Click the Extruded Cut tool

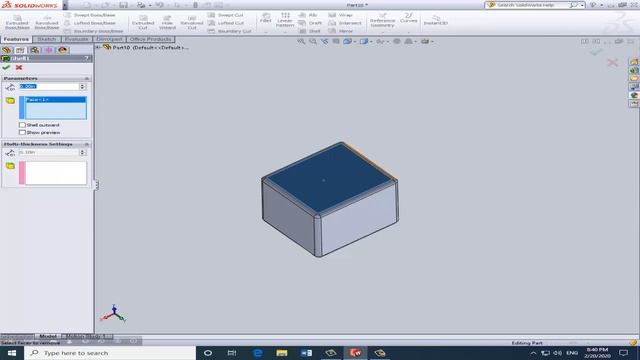coord(143,22)
